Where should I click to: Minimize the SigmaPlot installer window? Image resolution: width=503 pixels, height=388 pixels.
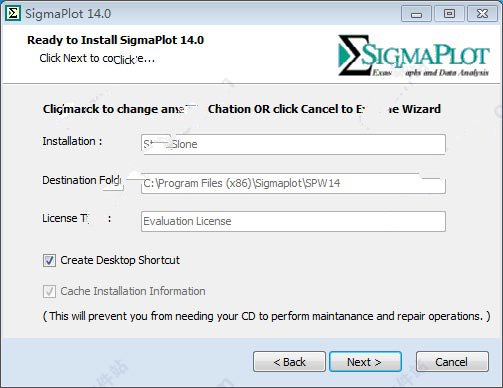pyautogui.click(x=416, y=14)
